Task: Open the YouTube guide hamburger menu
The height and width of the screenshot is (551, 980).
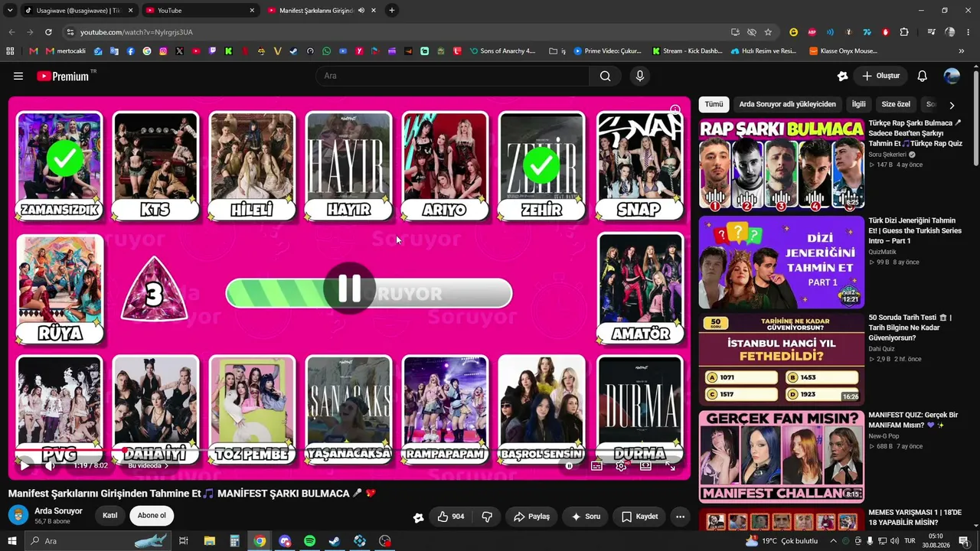Action: (18, 76)
